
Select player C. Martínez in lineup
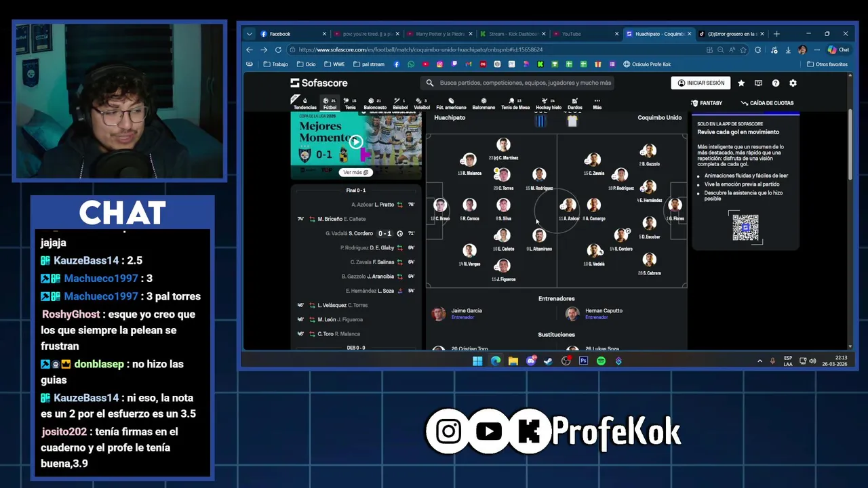point(503,149)
